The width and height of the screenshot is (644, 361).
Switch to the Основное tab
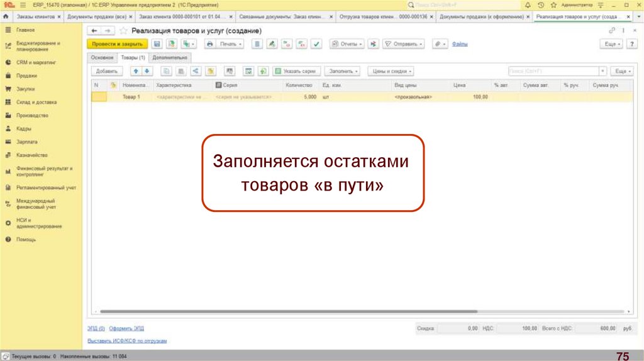coord(102,57)
